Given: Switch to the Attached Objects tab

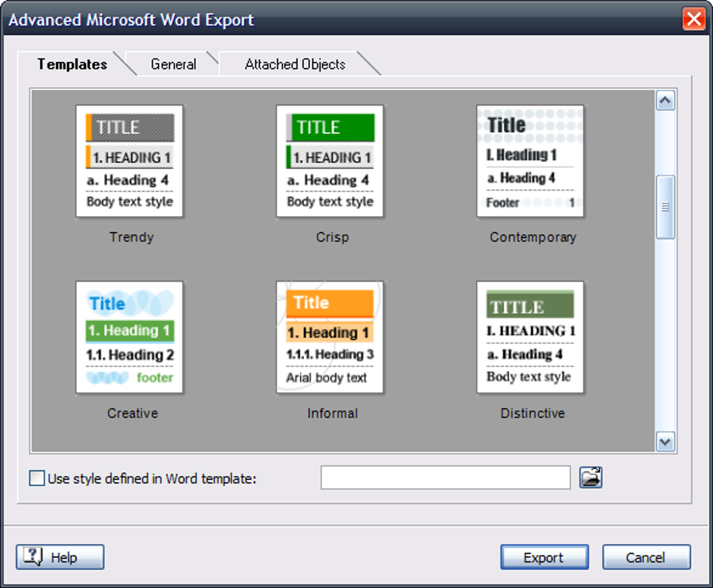Looking at the screenshot, I should click(x=294, y=64).
